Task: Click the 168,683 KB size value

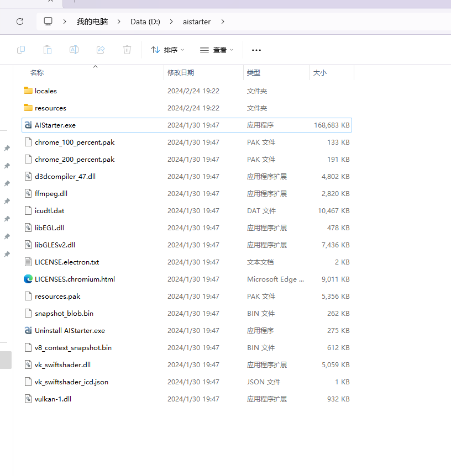Action: [332, 125]
